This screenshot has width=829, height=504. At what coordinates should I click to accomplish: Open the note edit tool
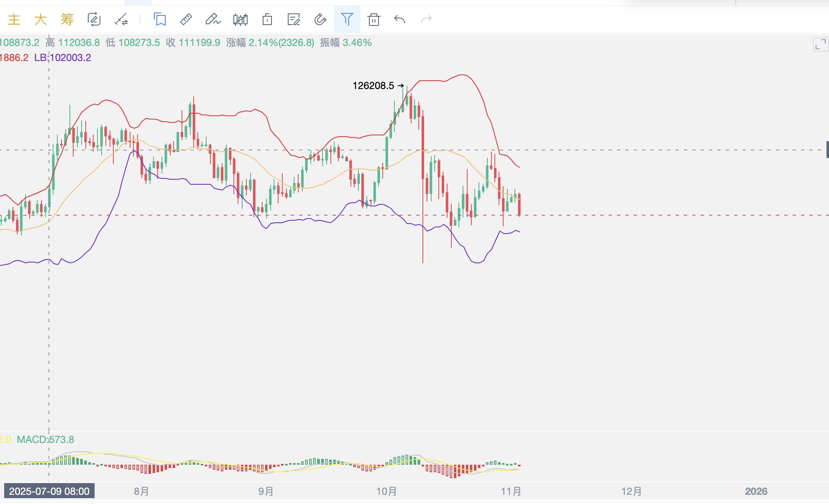[x=294, y=19]
